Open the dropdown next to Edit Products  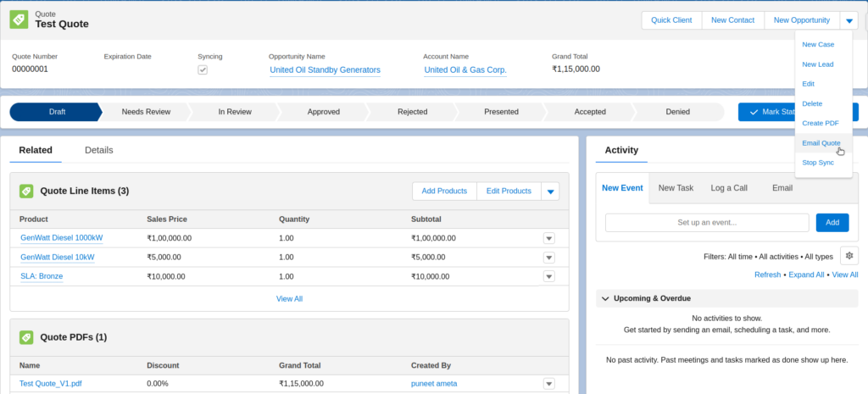pyautogui.click(x=551, y=191)
